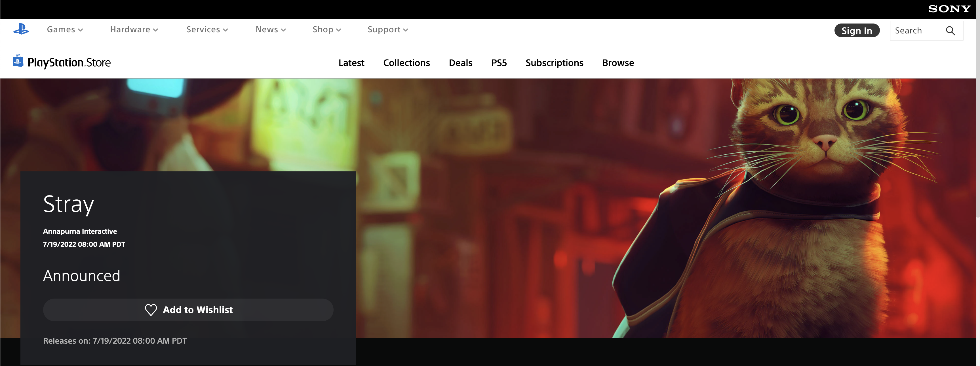Click the 'Announced' status text

point(81,276)
